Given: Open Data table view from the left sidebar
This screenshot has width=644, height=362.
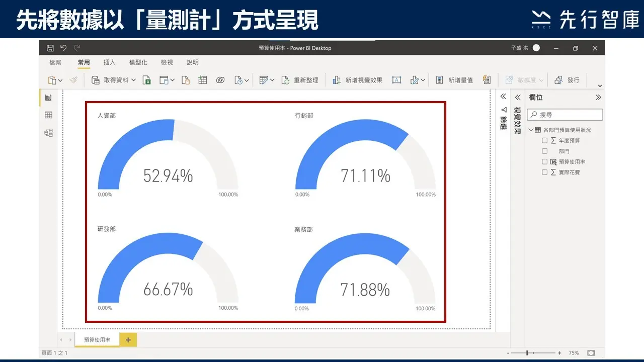Looking at the screenshot, I should pos(48,115).
